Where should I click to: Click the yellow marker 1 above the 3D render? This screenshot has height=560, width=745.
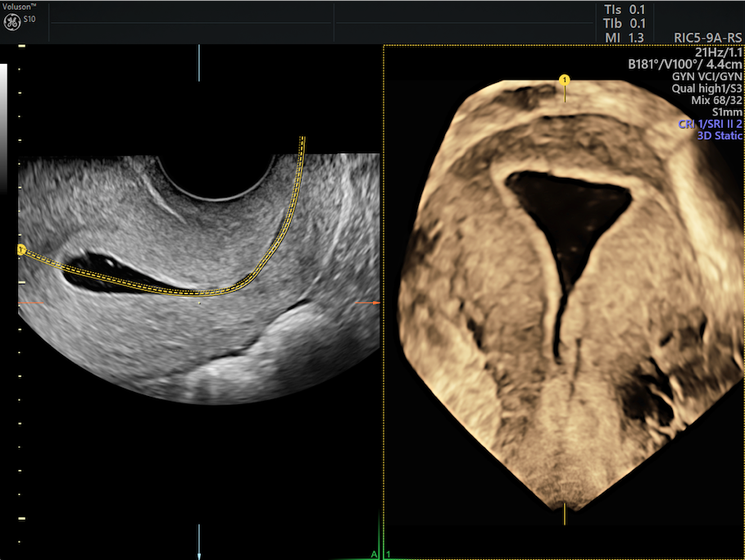(564, 80)
